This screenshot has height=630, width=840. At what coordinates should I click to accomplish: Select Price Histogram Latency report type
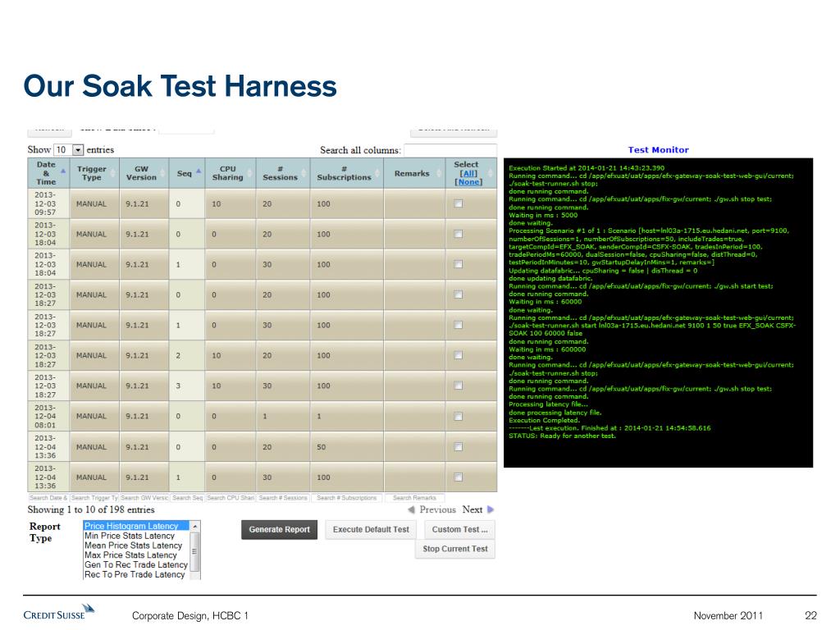pyautogui.click(x=136, y=526)
